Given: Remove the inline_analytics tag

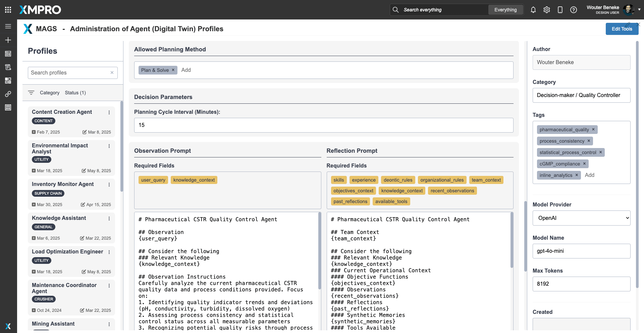Looking at the screenshot, I should point(577,175).
